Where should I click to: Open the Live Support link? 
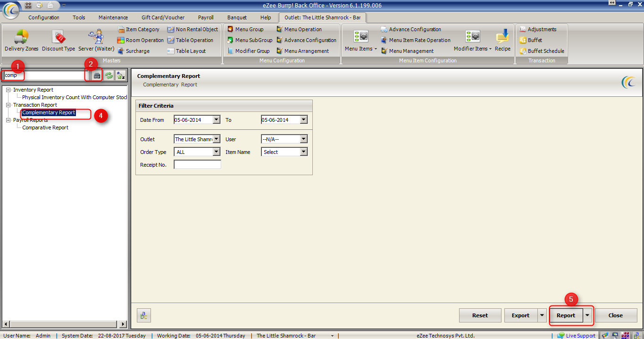[577, 336]
